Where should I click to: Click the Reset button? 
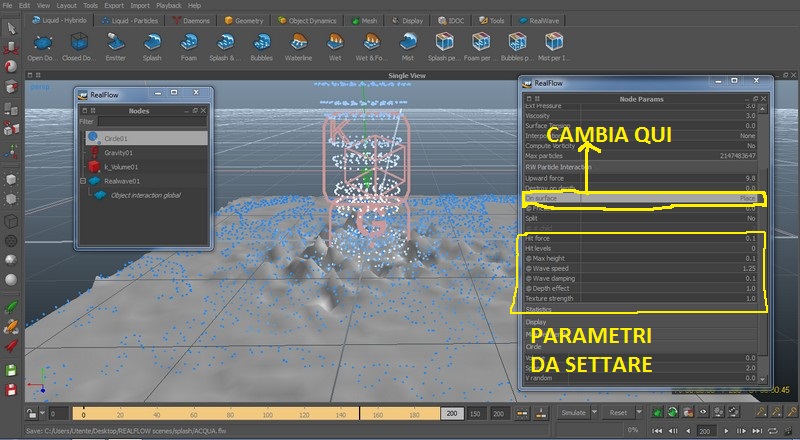(618, 412)
